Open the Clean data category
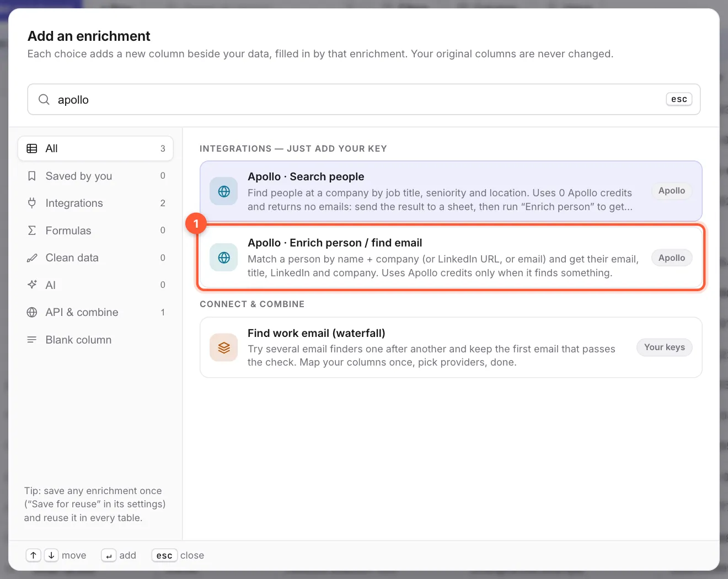This screenshot has width=728, height=579. [95, 258]
